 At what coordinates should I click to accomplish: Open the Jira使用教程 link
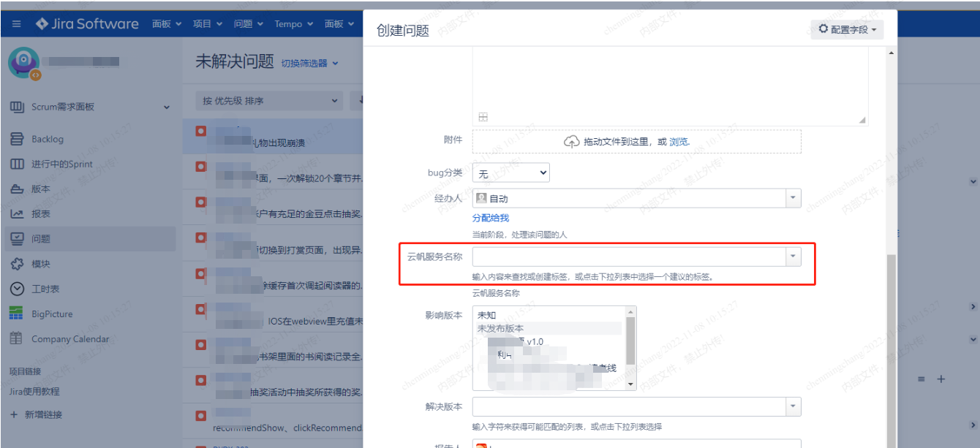coord(34,391)
